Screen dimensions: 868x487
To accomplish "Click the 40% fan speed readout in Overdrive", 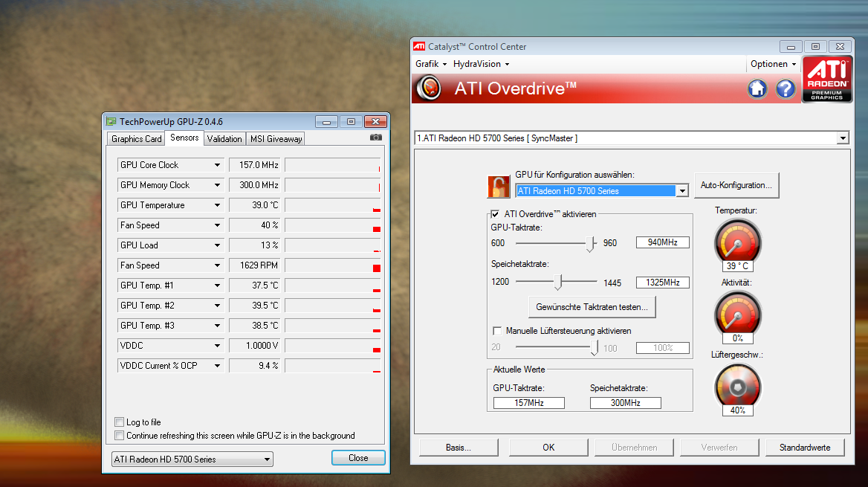I will (x=737, y=410).
